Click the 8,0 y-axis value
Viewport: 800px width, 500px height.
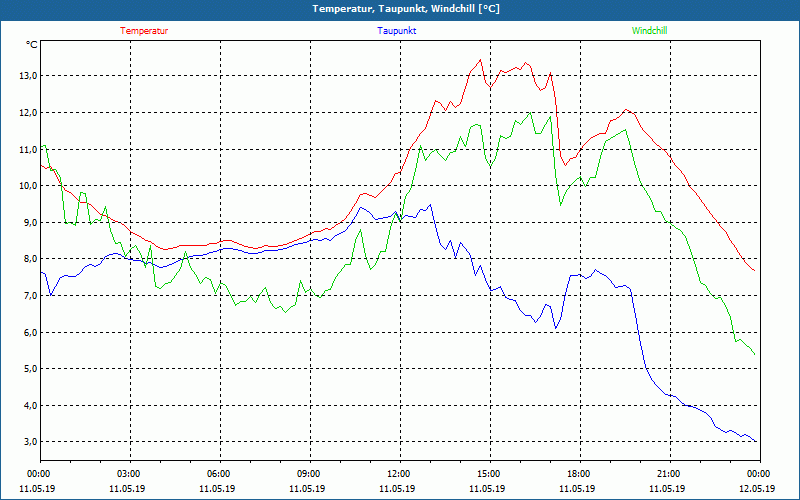point(30,259)
